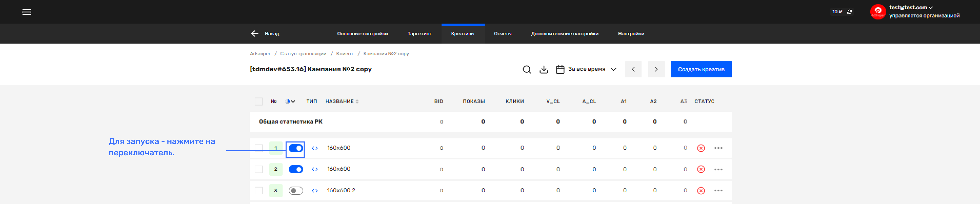Click the calendar date icon
The height and width of the screenshot is (204, 980).
click(560, 69)
